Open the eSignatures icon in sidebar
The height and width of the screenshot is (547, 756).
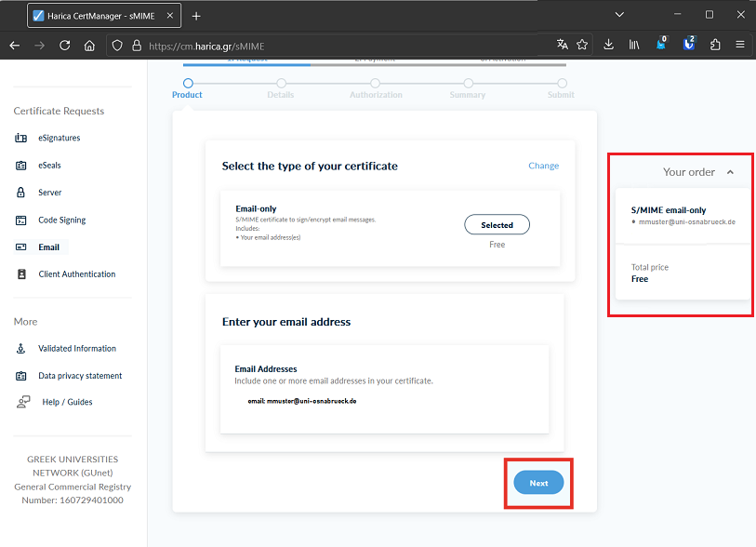pyautogui.click(x=20, y=138)
